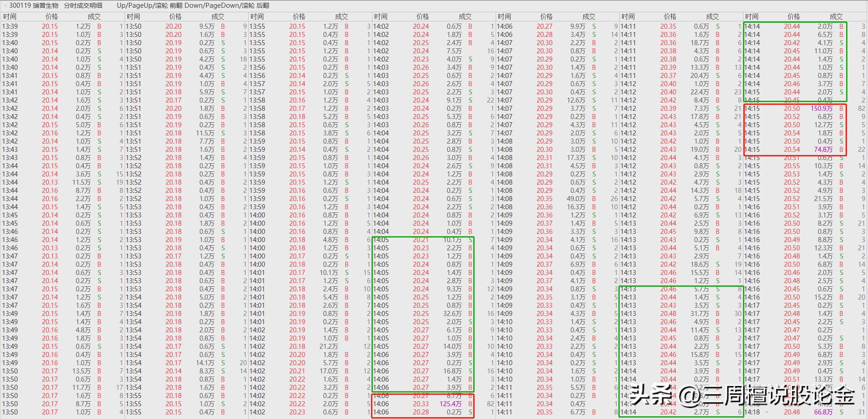This screenshot has width=868, height=419.
Task: Click the 11.0万 volume at 14:14
Action: (x=823, y=51)
